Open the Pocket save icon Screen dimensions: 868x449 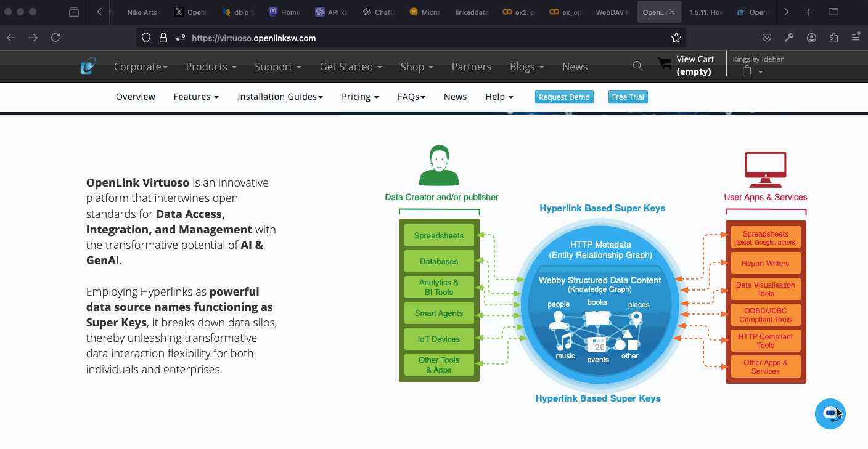[767, 38]
